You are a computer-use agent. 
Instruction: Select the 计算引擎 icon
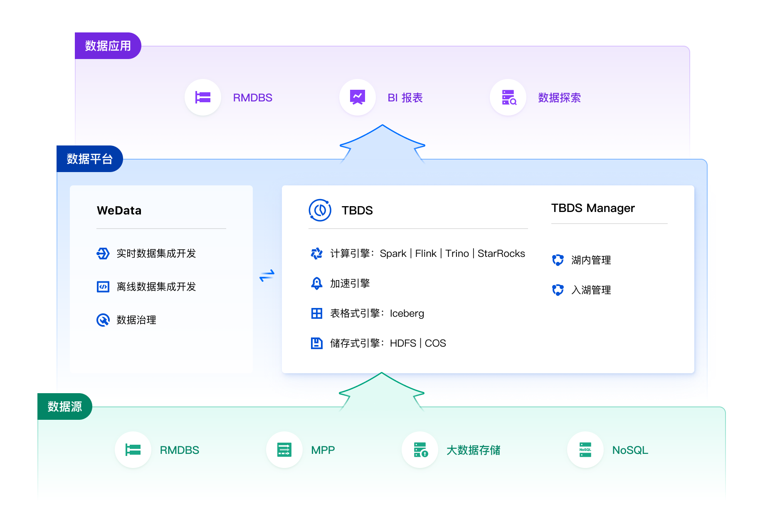[x=317, y=253]
